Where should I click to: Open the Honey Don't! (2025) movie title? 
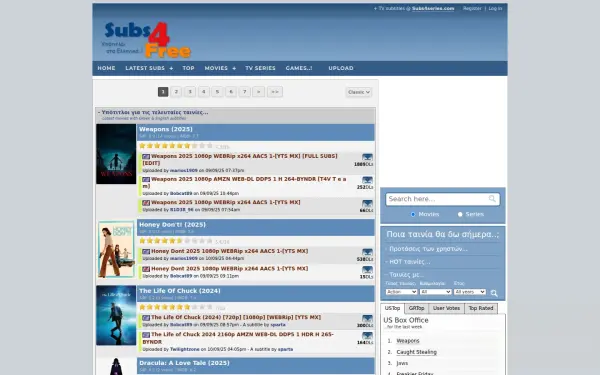(173, 225)
